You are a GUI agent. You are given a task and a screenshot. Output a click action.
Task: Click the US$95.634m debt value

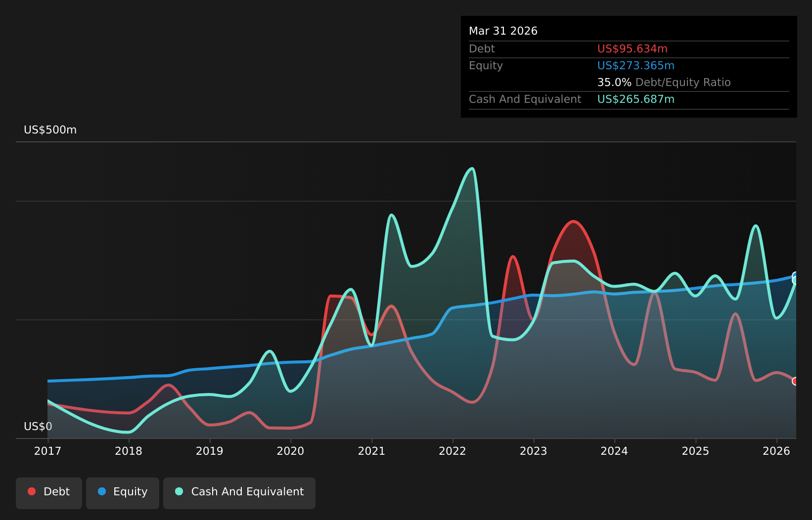pos(632,49)
